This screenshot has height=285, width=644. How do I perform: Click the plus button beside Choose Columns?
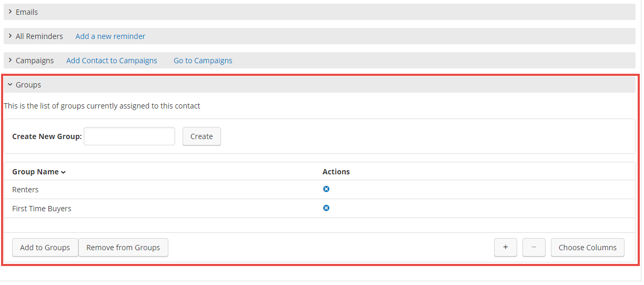click(x=506, y=248)
